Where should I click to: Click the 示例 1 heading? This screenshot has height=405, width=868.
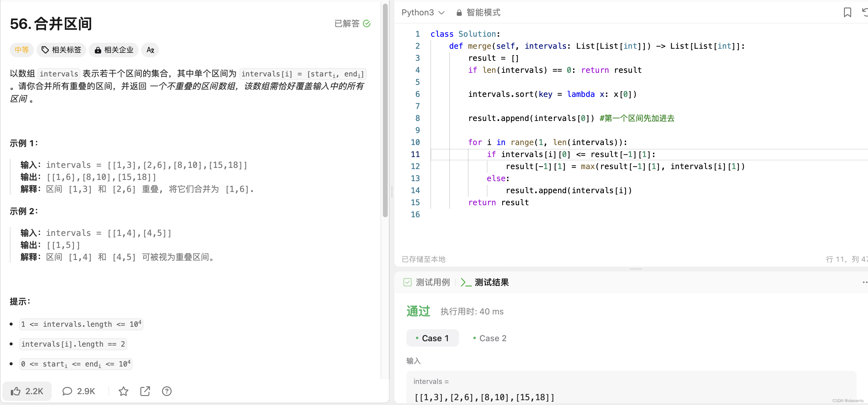pos(23,143)
